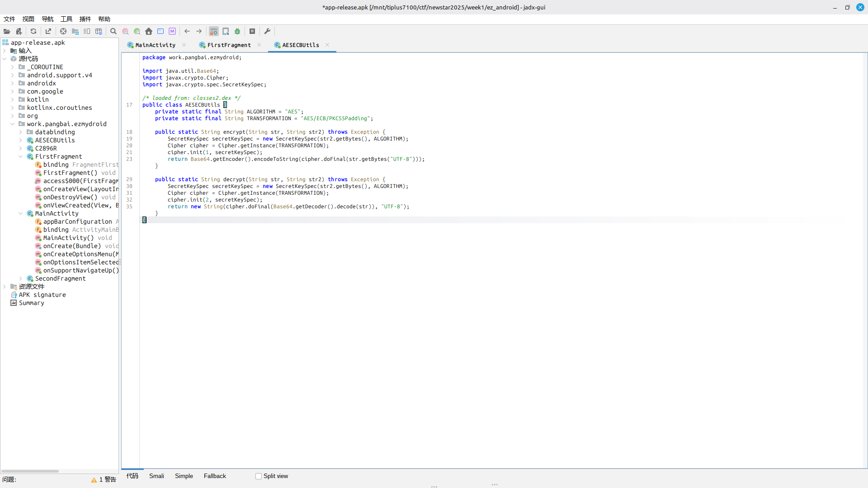
Task: Click the home start page icon
Action: click(149, 31)
